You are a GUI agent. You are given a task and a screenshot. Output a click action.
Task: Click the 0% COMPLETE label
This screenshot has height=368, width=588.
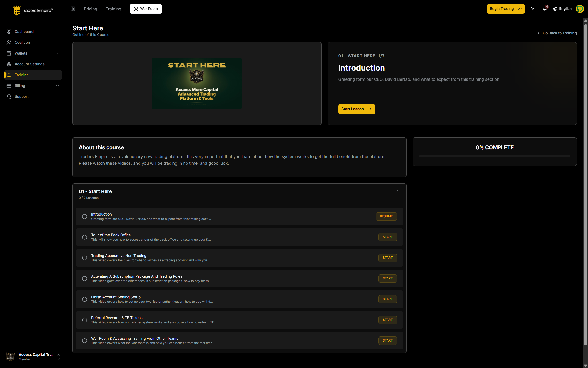[x=495, y=147]
